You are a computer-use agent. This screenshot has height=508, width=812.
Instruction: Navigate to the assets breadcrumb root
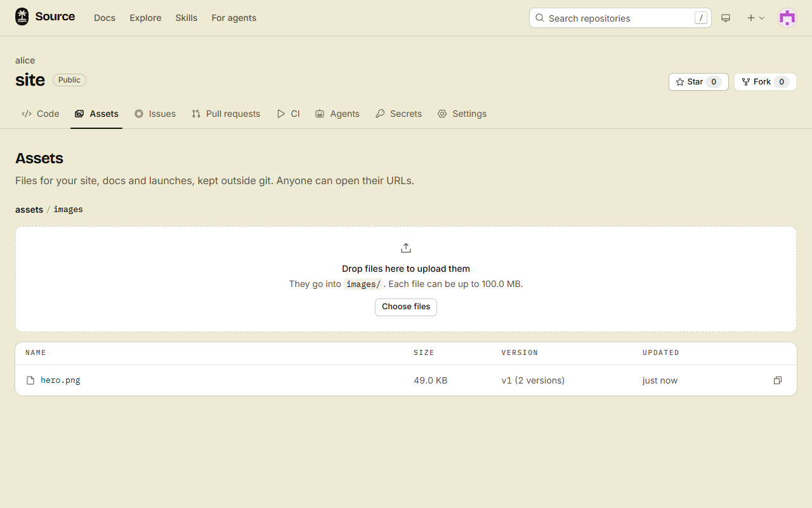[29, 210]
